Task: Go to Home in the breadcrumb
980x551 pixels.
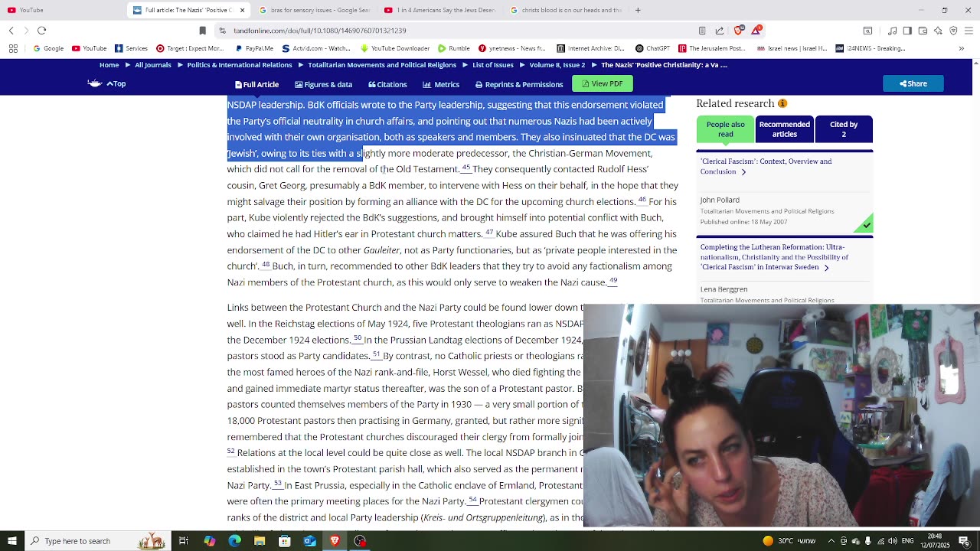Action: pos(109,65)
